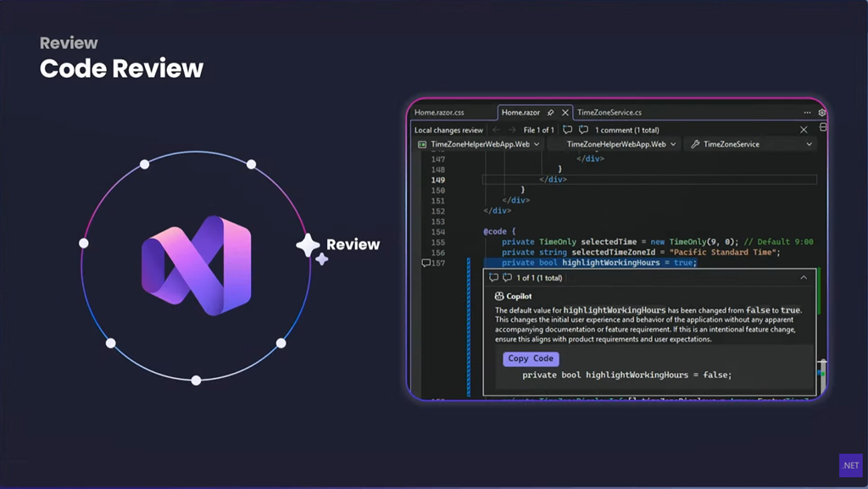Click the settings gear in the tab bar
Screen dimensions: 868x489
coord(821,112)
